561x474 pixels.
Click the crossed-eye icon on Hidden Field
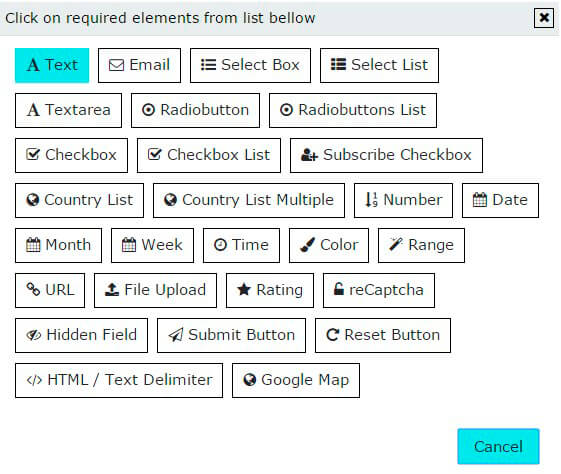(34, 335)
